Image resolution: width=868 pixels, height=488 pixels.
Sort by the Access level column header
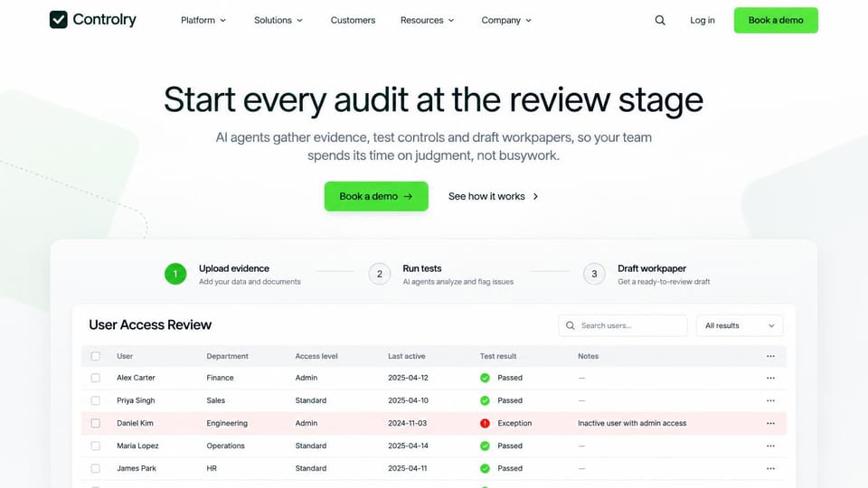click(x=316, y=356)
